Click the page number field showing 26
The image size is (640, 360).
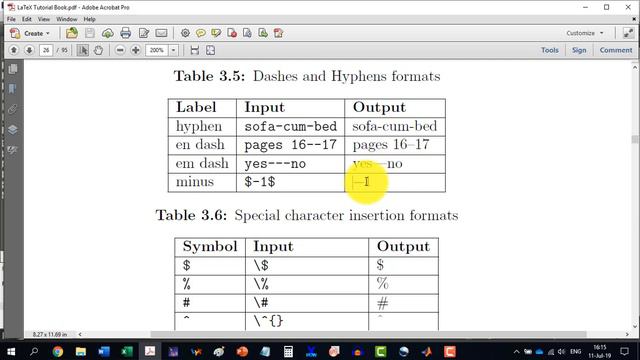click(x=46, y=50)
